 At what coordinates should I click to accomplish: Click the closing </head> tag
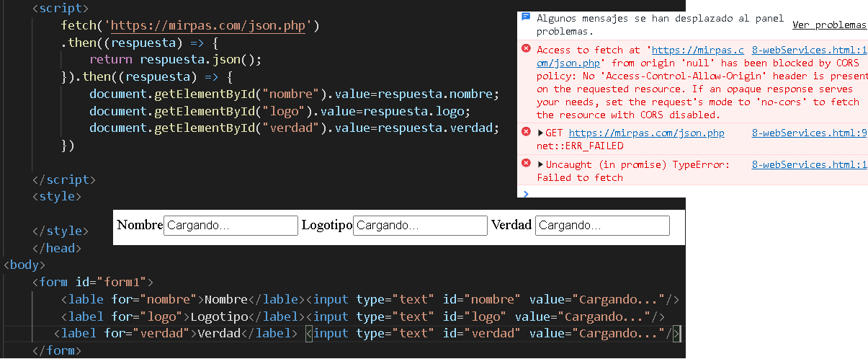(57, 248)
